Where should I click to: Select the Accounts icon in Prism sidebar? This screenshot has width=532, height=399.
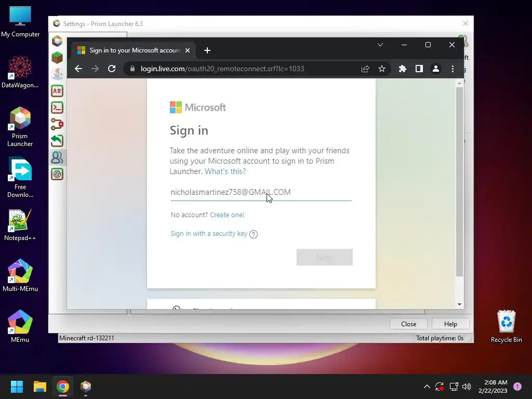tap(57, 157)
